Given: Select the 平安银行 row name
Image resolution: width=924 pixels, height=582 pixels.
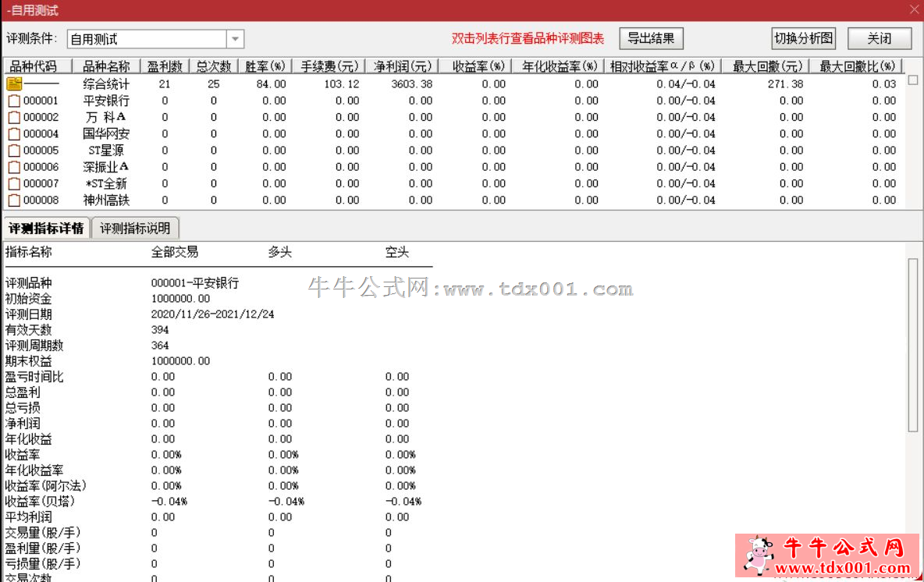Looking at the screenshot, I should pyautogui.click(x=106, y=101).
